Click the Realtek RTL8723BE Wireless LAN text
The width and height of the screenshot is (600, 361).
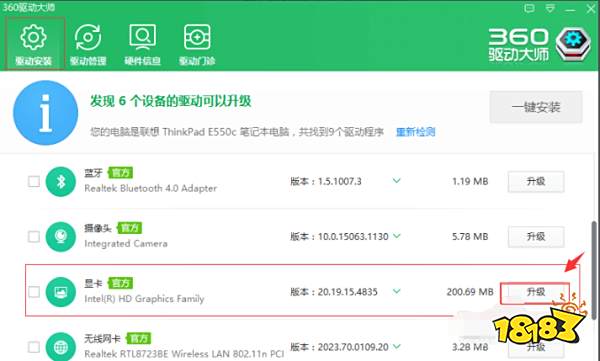[x=184, y=354]
